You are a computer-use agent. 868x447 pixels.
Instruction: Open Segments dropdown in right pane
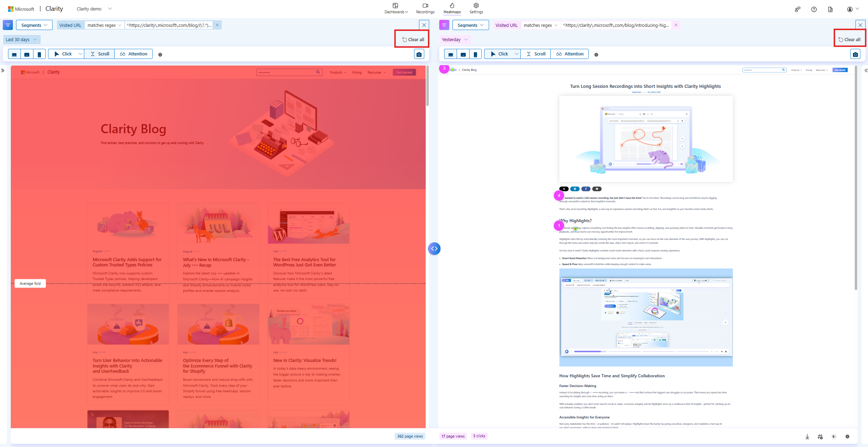click(x=471, y=25)
